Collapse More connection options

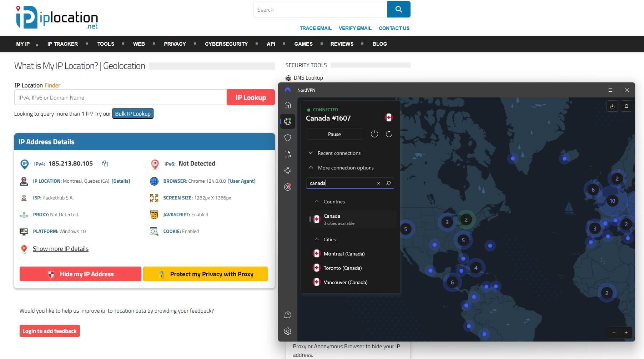(x=341, y=168)
